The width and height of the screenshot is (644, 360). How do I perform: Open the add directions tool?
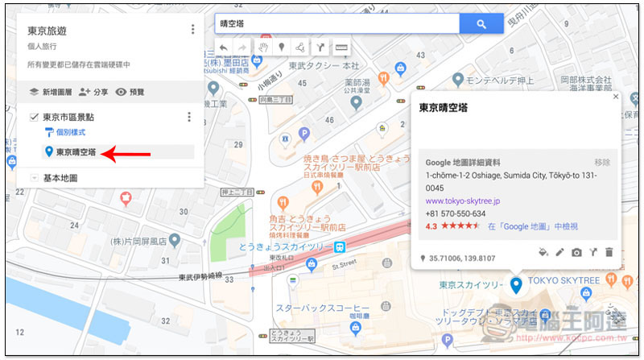[320, 48]
